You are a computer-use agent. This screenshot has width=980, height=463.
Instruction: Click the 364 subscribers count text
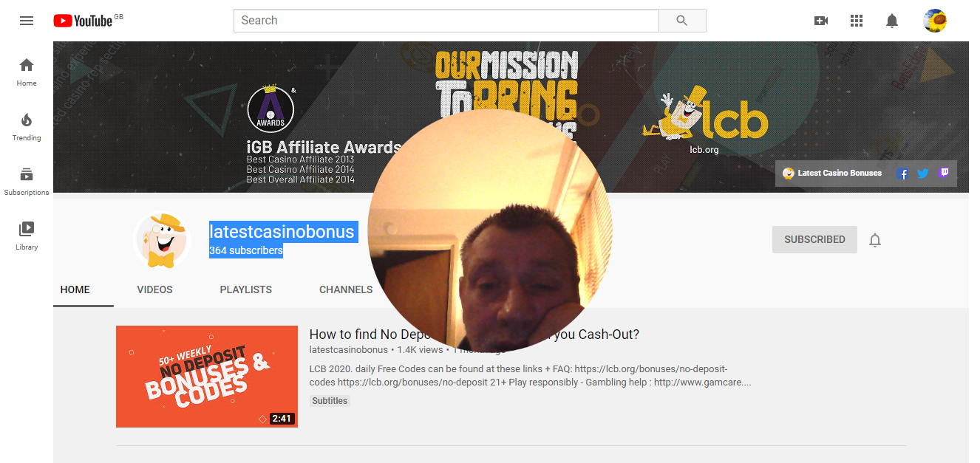tap(246, 250)
